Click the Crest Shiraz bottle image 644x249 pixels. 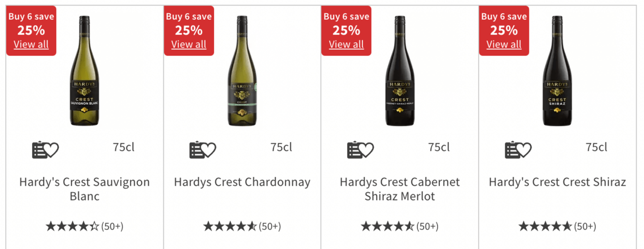(557, 72)
